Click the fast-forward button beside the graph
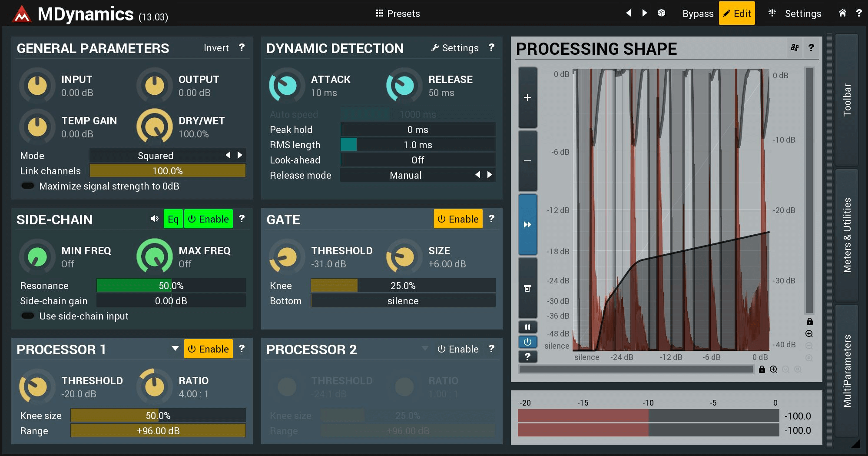Image resolution: width=868 pixels, height=456 pixels. pos(527,225)
